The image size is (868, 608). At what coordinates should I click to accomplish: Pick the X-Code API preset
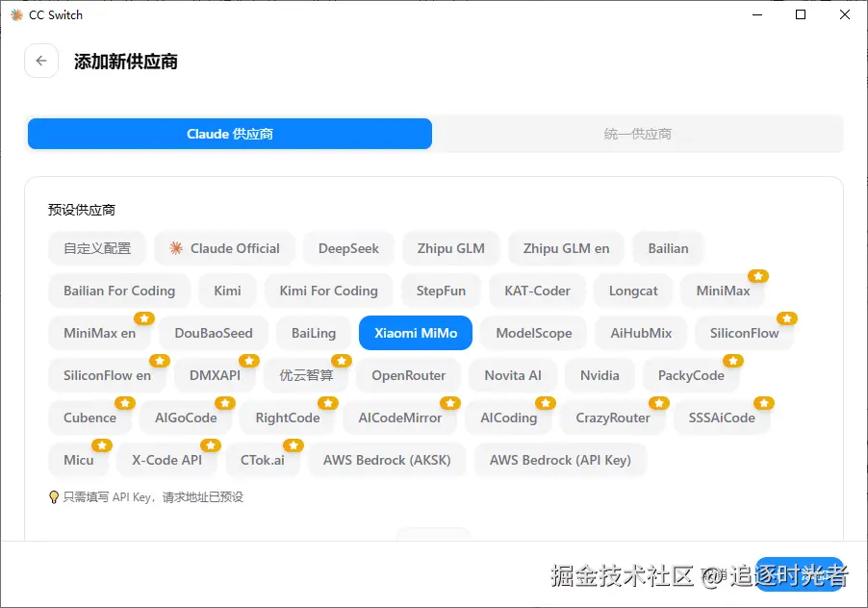[167, 460]
